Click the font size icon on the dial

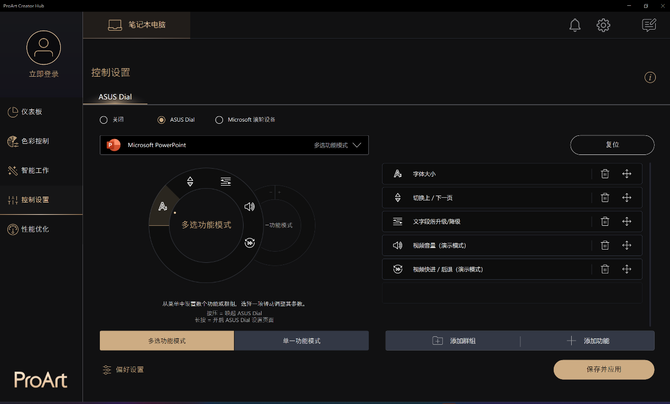pos(163,206)
